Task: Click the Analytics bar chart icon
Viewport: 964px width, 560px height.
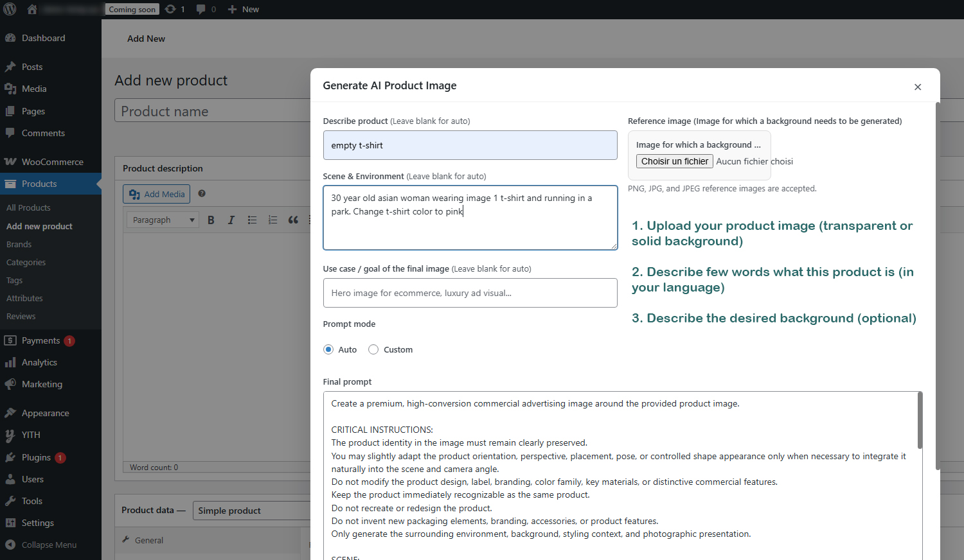Action: (x=10, y=362)
